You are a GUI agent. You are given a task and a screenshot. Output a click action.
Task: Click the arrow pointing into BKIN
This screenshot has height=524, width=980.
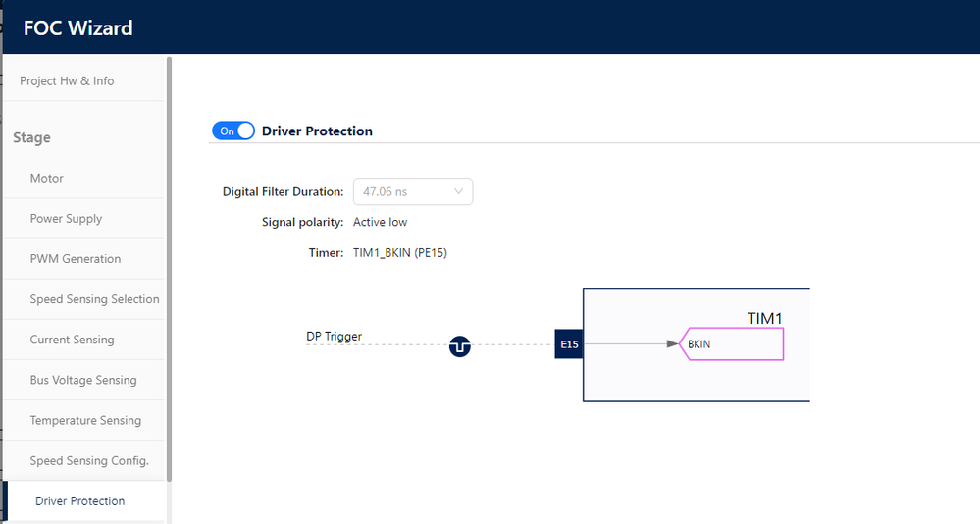[x=673, y=343]
